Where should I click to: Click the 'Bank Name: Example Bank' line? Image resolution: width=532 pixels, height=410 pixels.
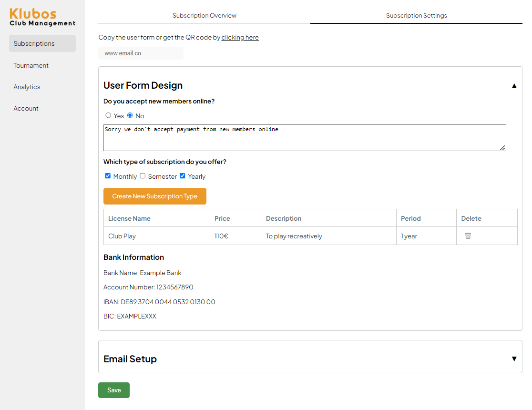click(142, 273)
